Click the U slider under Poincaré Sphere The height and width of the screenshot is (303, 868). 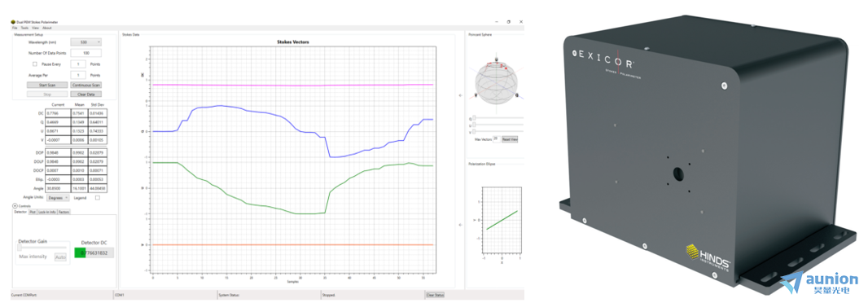(x=498, y=125)
